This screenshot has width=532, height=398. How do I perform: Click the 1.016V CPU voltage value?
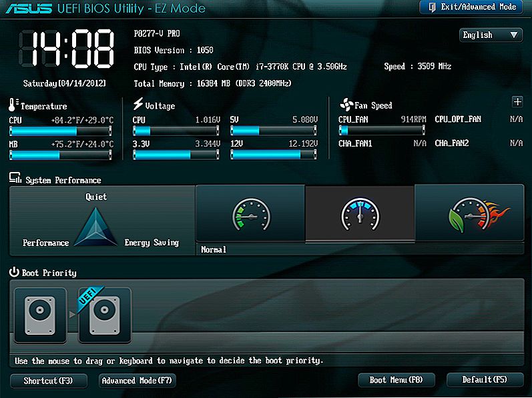(208, 120)
